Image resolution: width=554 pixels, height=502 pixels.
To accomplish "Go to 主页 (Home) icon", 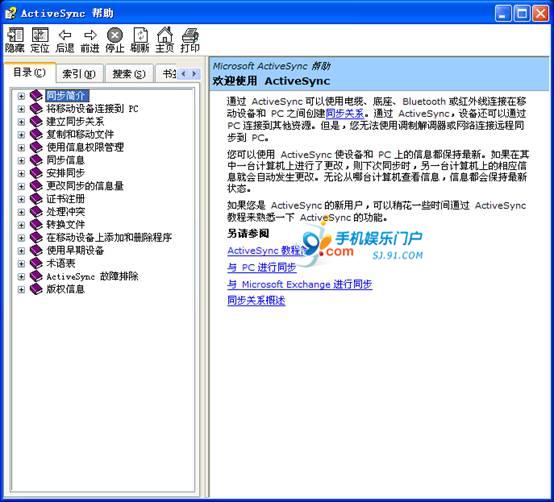I will 165,40.
